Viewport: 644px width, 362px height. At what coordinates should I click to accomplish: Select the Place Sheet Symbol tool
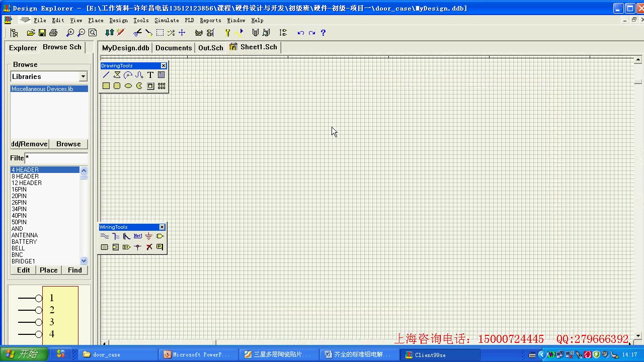[105, 247]
